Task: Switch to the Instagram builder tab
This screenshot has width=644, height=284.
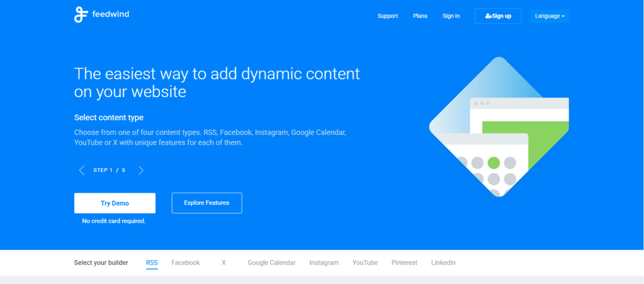Action: click(324, 263)
